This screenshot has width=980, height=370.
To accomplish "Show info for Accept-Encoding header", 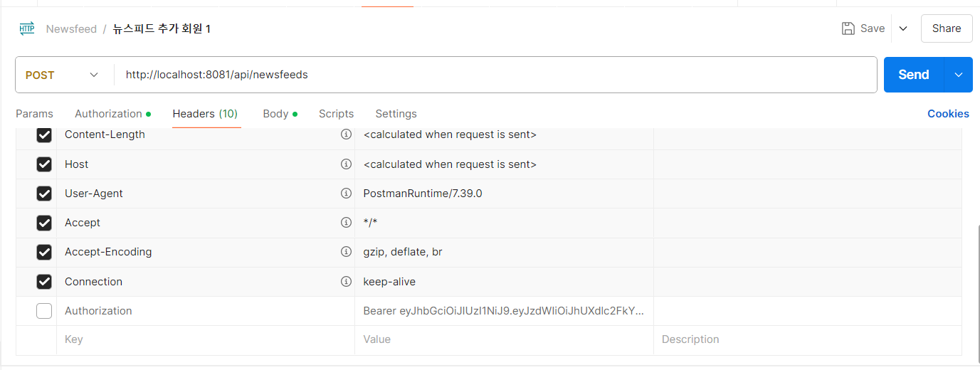I will pos(346,252).
